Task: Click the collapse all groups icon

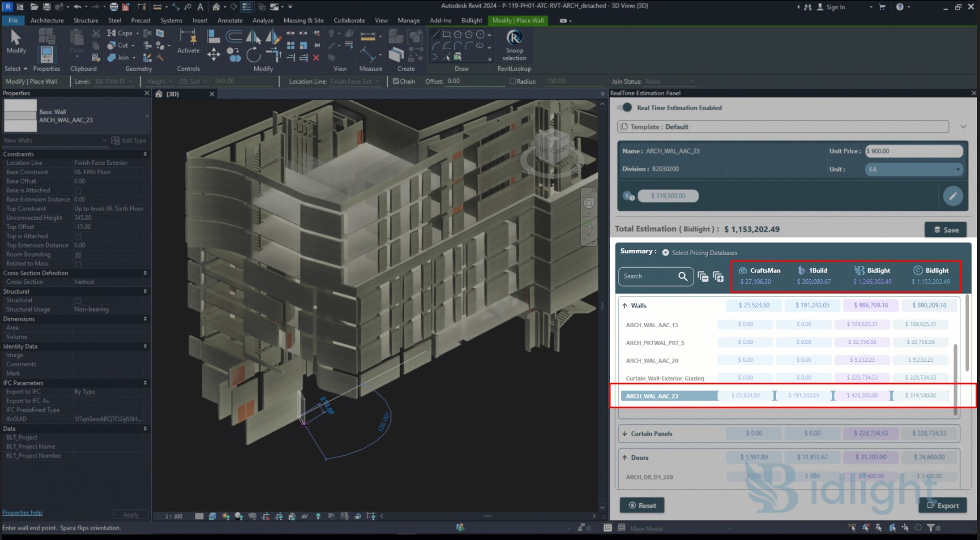Action: point(703,277)
